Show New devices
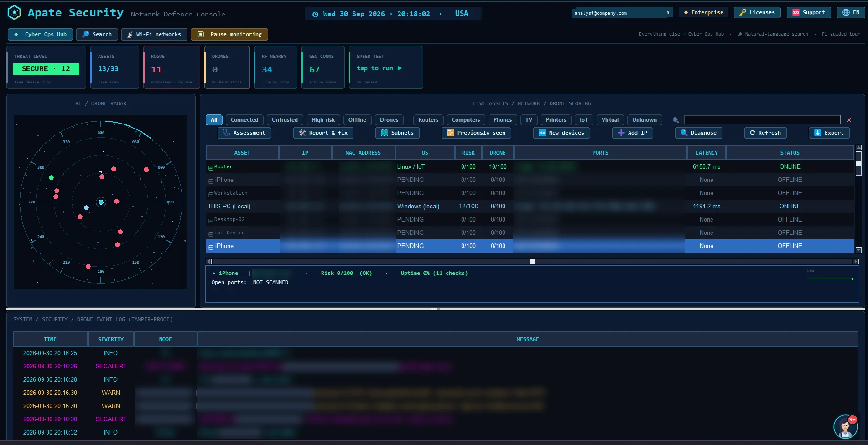Viewport: 868px width, 445px height. pos(561,133)
